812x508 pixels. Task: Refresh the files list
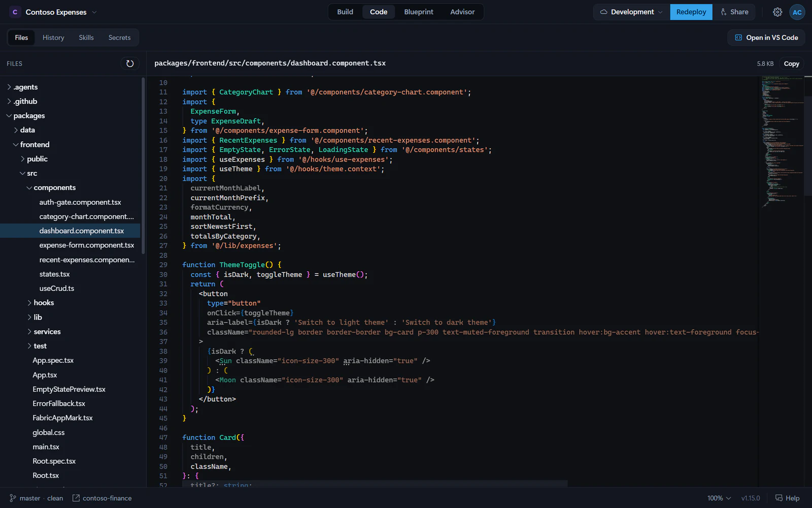130,63
